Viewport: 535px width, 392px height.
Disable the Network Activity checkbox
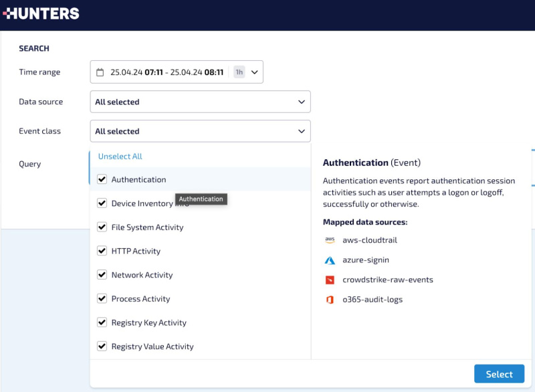click(102, 275)
